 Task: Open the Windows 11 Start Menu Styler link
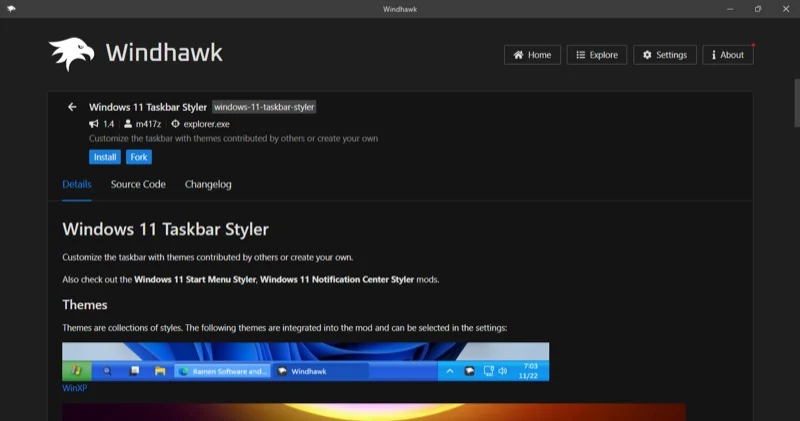click(x=195, y=279)
